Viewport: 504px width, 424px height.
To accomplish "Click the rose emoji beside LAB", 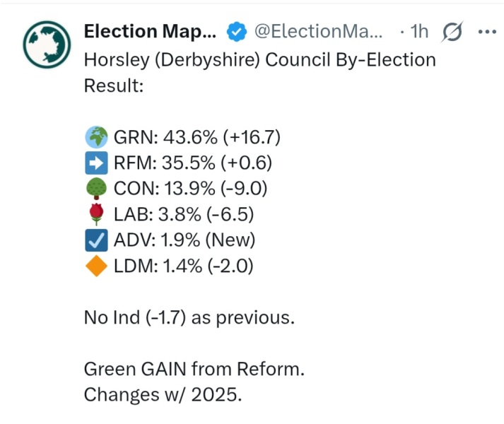I will (x=96, y=215).
